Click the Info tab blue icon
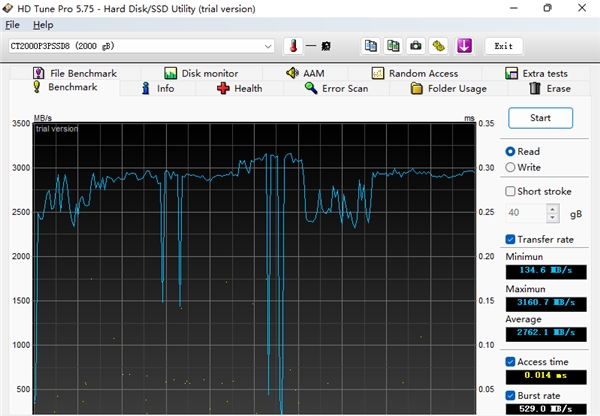 145,88
